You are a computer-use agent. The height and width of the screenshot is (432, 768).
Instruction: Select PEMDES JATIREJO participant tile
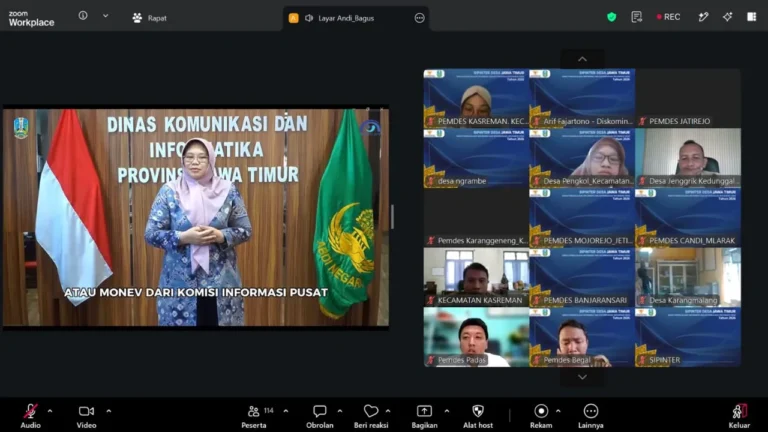pos(688,98)
